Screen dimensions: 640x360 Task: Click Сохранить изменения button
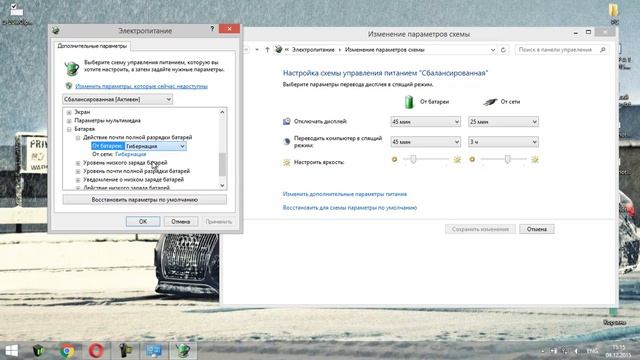[480, 229]
